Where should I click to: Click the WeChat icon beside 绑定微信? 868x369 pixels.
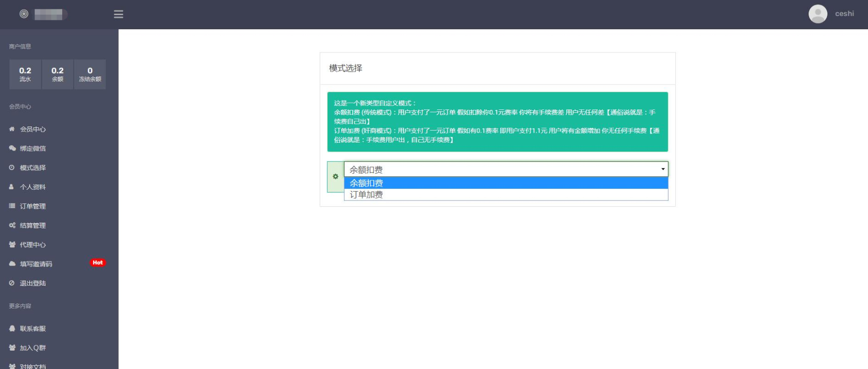click(12, 148)
